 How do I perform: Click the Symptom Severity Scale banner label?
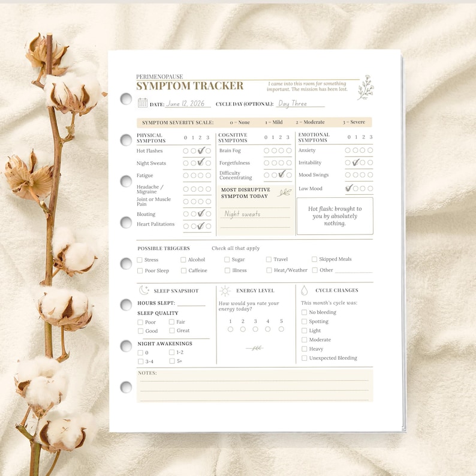pyautogui.click(x=178, y=123)
